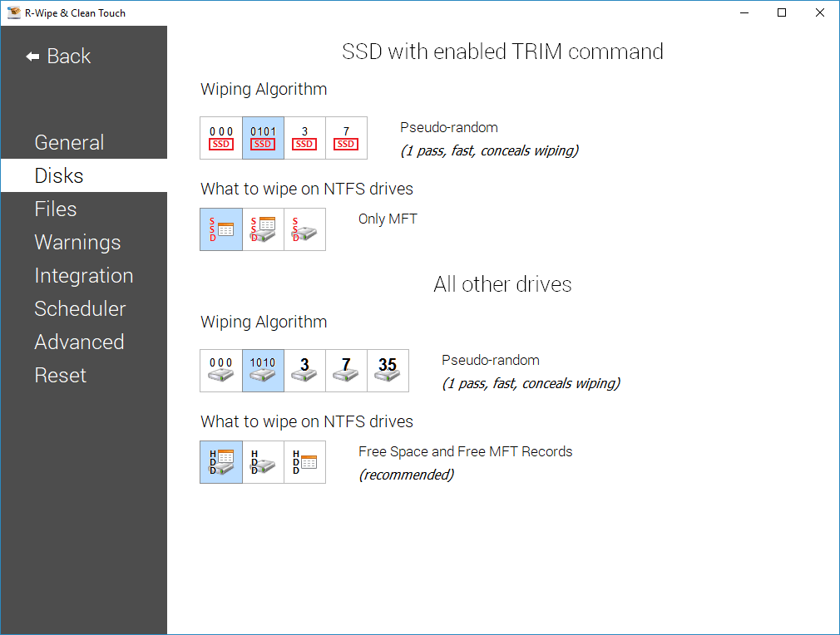Select the 000 zeroes algorithm for other drives
This screenshot has height=635, width=840.
pos(221,371)
